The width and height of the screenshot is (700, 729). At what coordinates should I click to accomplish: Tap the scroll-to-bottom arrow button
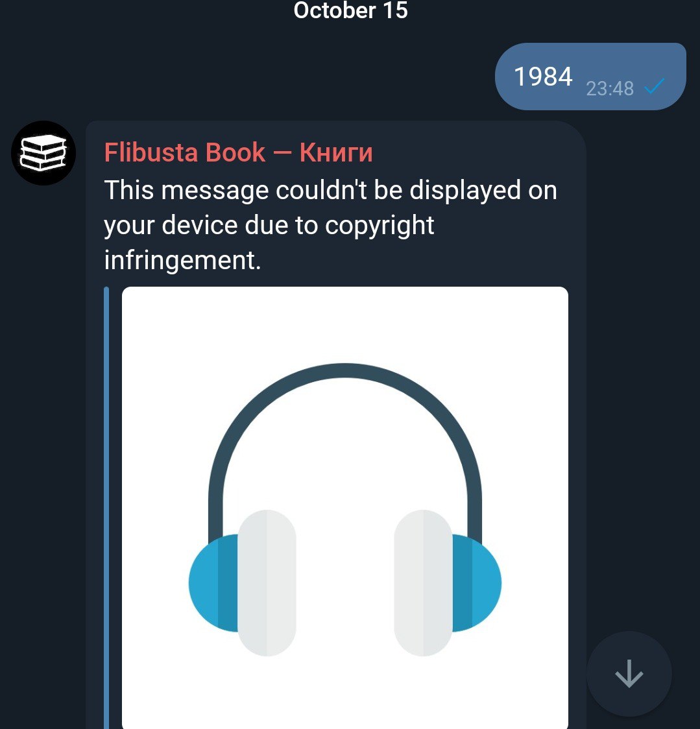pos(629,673)
